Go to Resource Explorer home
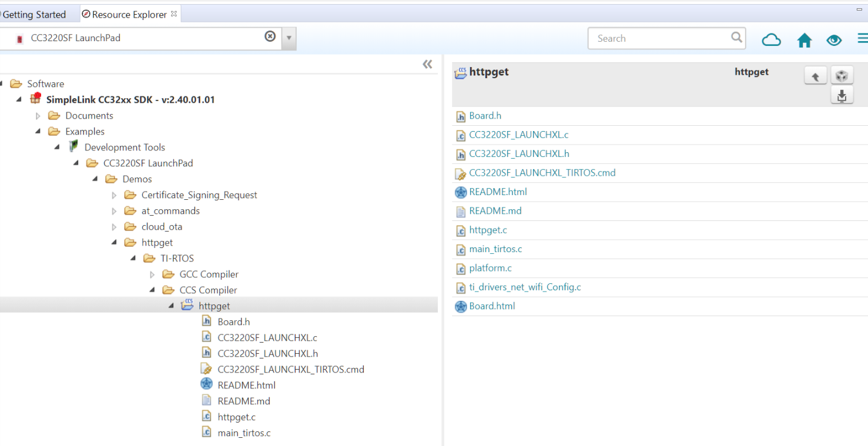This screenshot has width=868, height=446. tap(805, 40)
